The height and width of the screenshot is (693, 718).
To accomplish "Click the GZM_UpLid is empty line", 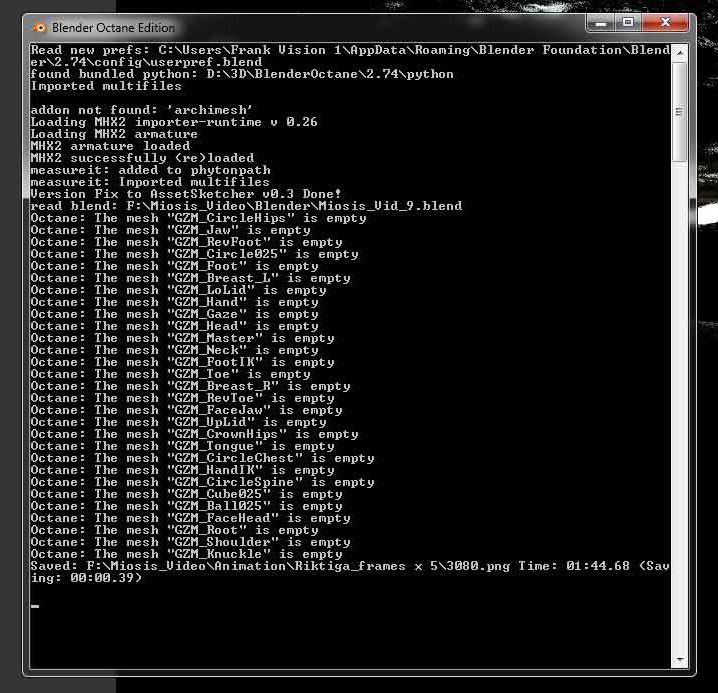I will click(x=178, y=422).
